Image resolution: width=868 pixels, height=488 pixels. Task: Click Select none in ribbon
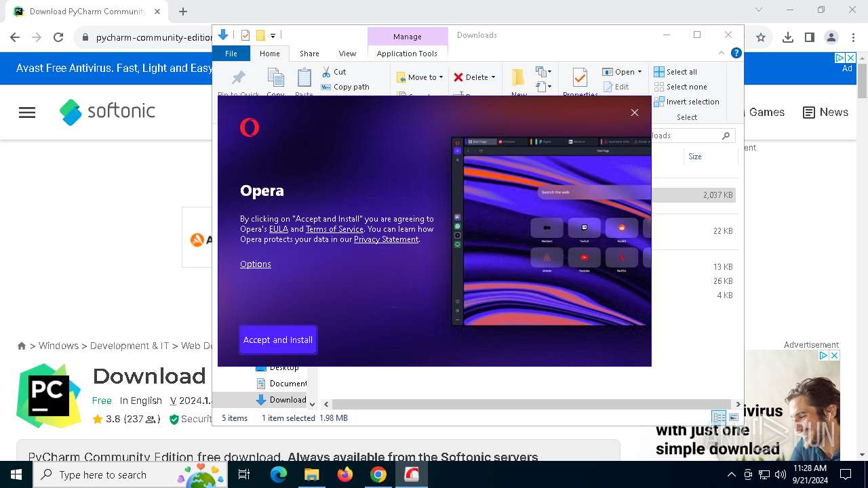[680, 87]
